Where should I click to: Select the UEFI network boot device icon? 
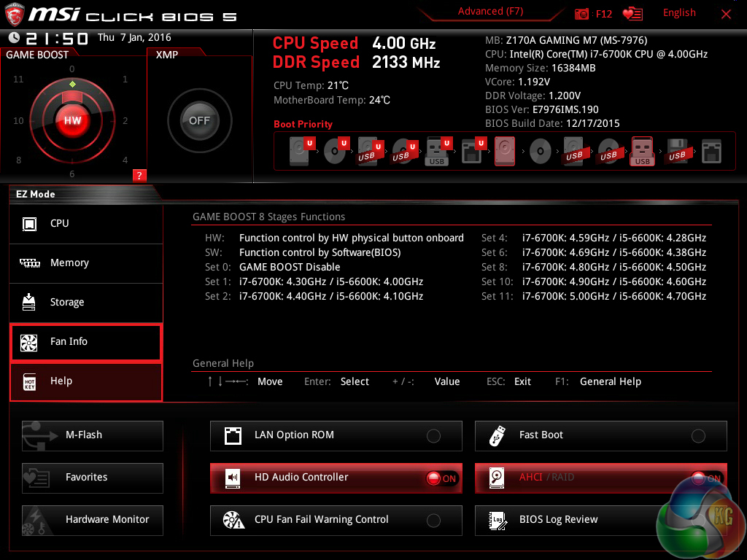tap(473, 150)
